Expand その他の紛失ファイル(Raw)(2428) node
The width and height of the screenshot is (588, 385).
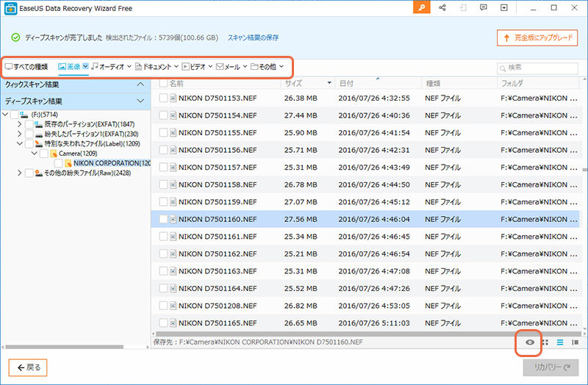[20, 173]
